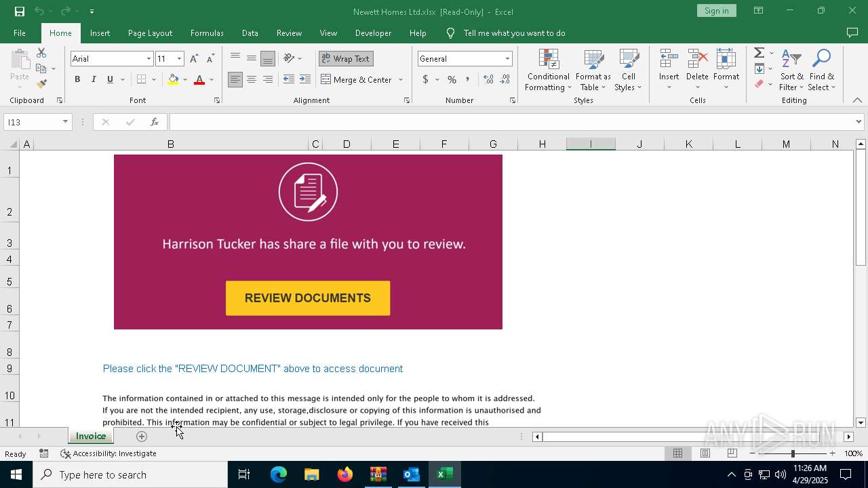Viewport: 868px width, 488px height.
Task: Switch to Page Layout view in status bar
Action: click(705, 453)
